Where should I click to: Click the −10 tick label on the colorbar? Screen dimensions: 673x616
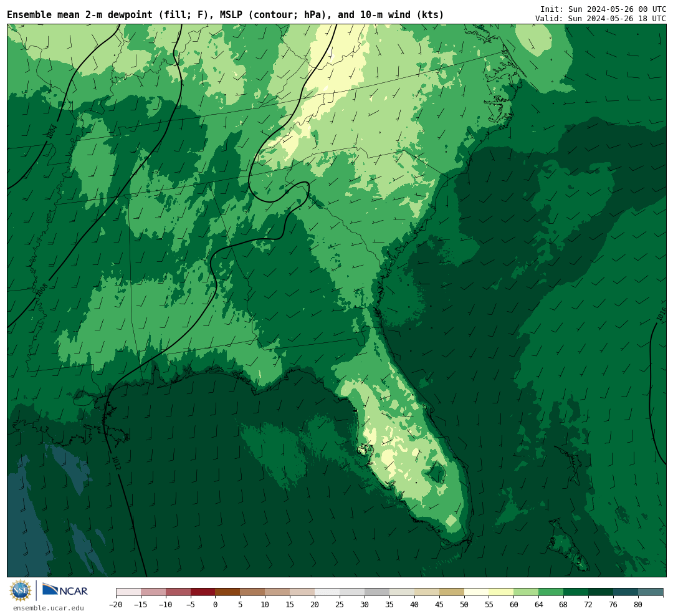pyautogui.click(x=166, y=604)
